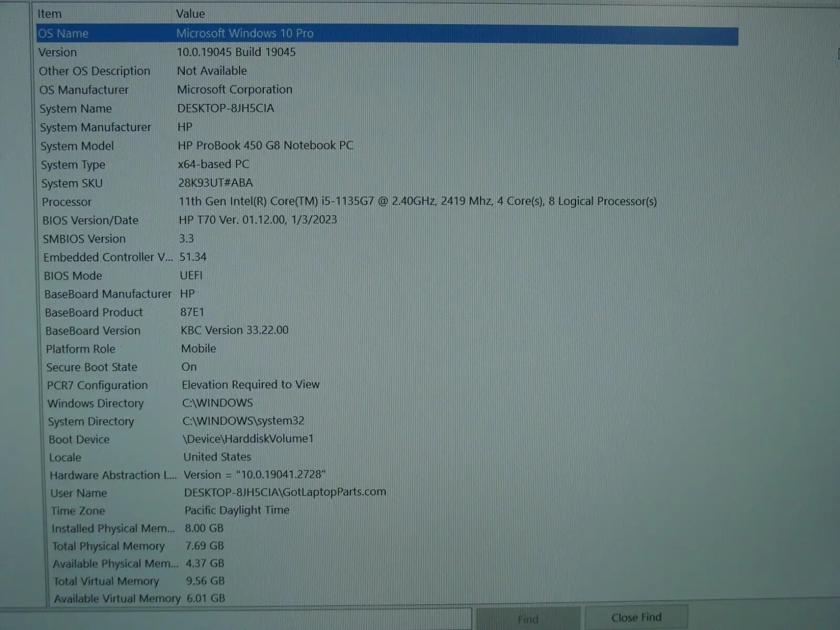
Task: Click the 11th Gen Intel Core i5-1135G7 value
Action: 418,201
